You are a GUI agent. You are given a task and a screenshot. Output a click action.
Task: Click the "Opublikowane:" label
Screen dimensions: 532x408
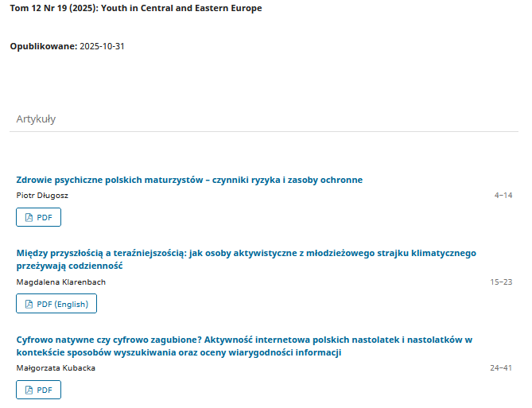pos(43,46)
